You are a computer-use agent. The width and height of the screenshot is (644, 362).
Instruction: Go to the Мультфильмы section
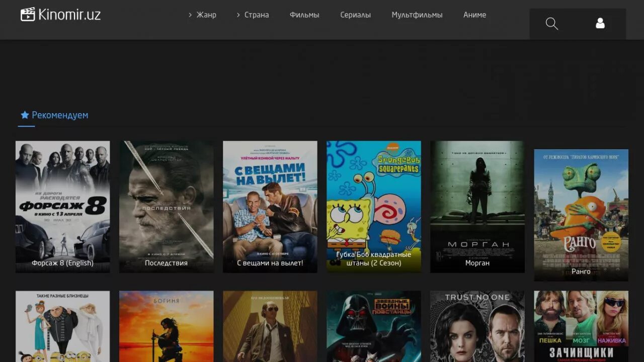pyautogui.click(x=417, y=15)
